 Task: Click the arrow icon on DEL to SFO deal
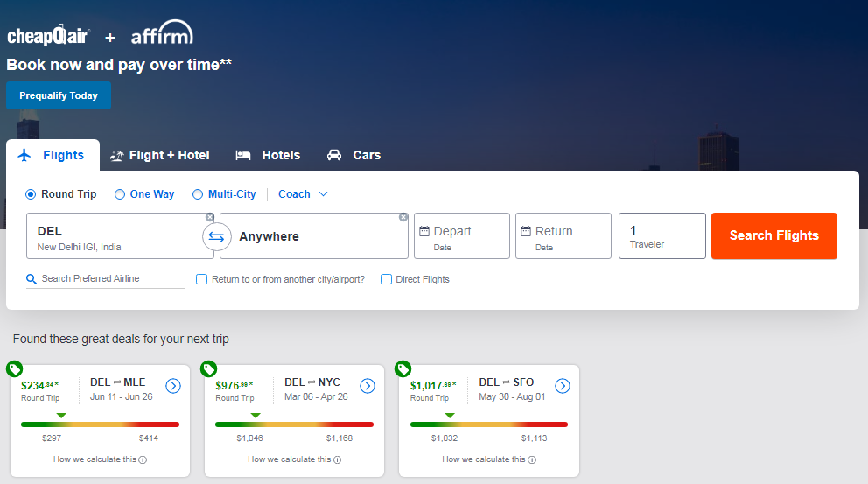pyautogui.click(x=563, y=386)
